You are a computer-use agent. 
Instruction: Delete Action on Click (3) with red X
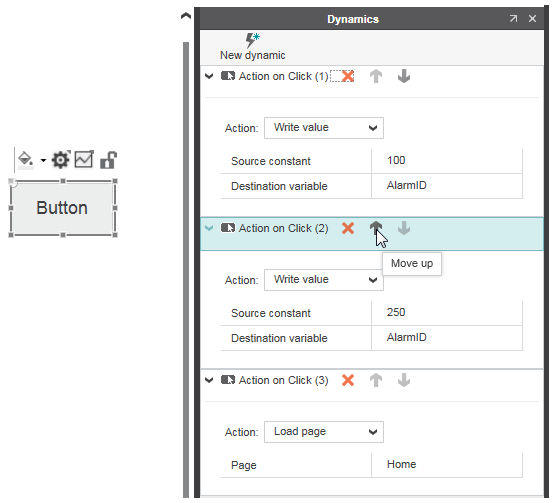[348, 380]
